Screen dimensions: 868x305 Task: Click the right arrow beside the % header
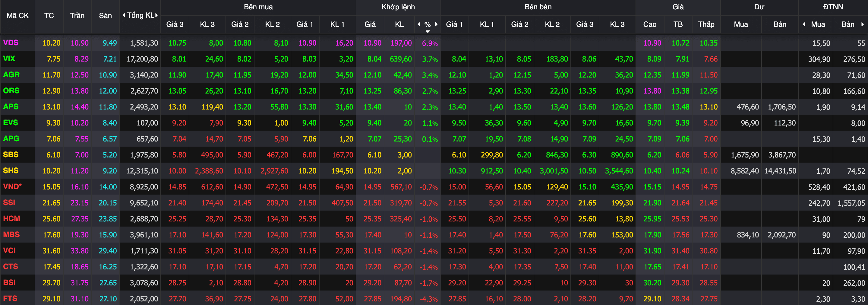point(436,24)
